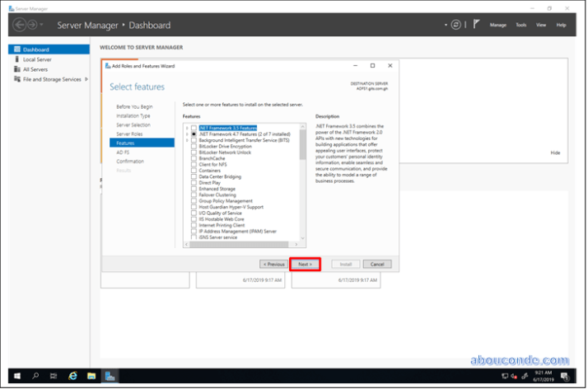Open the taskbar search icon
This screenshot has height=389, width=588.
(35, 376)
